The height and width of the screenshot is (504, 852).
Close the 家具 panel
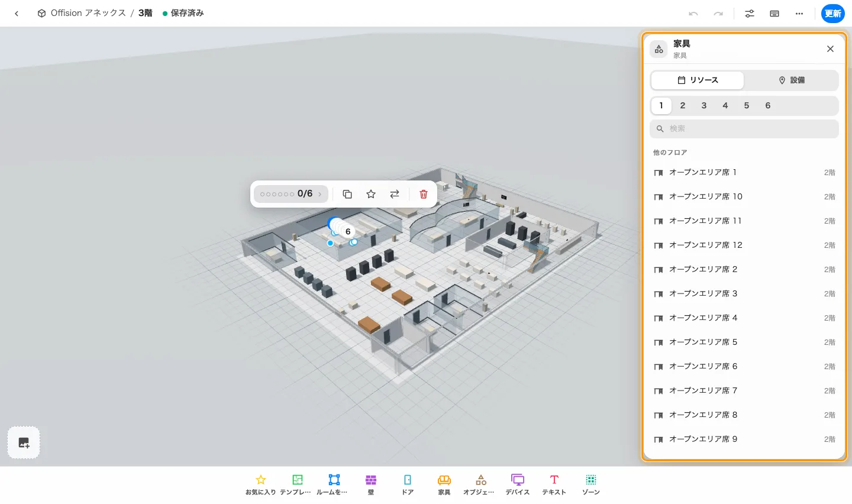coord(830,49)
